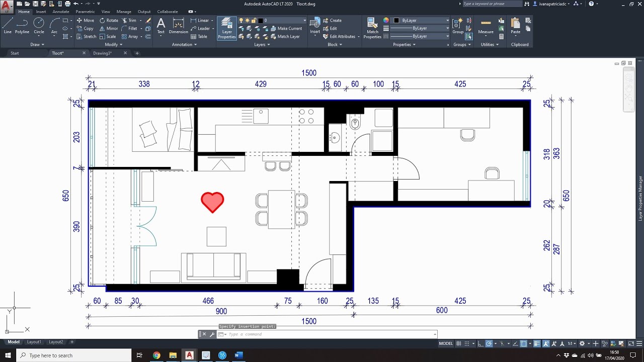Click Create block button

[332, 21]
